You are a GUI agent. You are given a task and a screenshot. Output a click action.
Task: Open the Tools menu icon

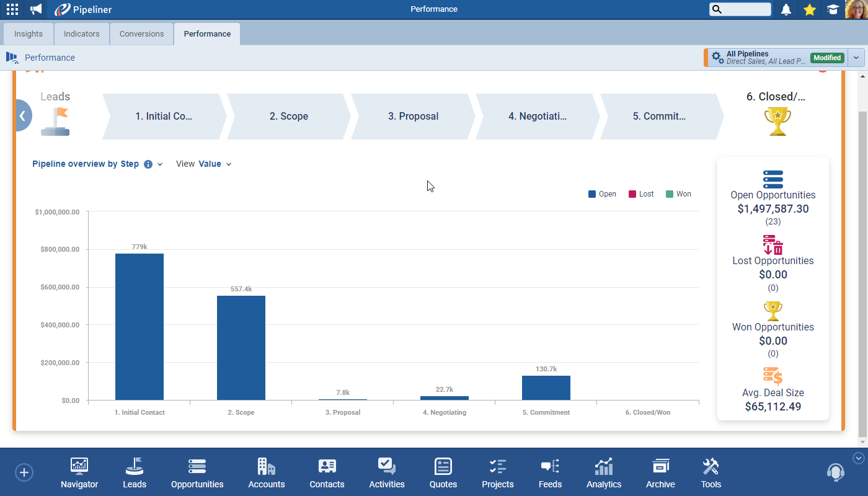[711, 473]
